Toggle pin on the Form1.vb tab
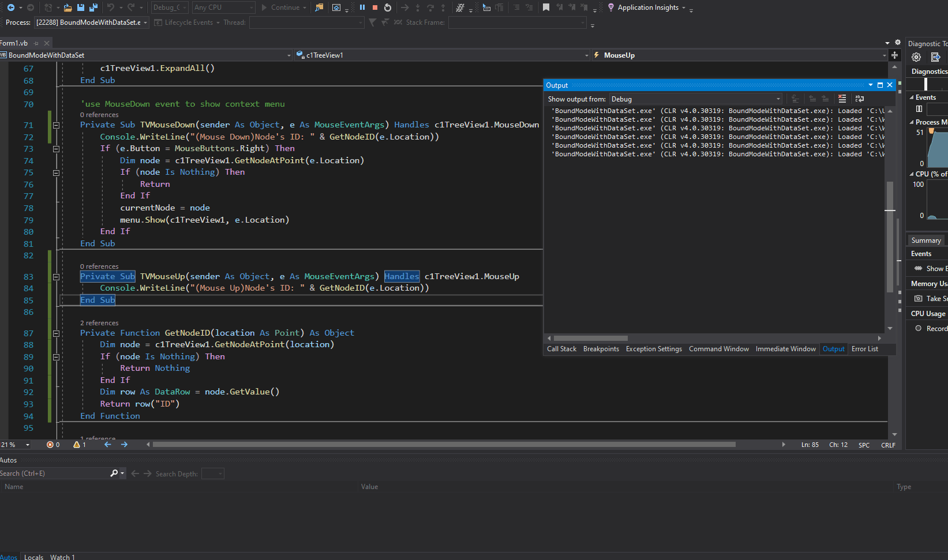Screen dimensions: 948x560 (36, 43)
